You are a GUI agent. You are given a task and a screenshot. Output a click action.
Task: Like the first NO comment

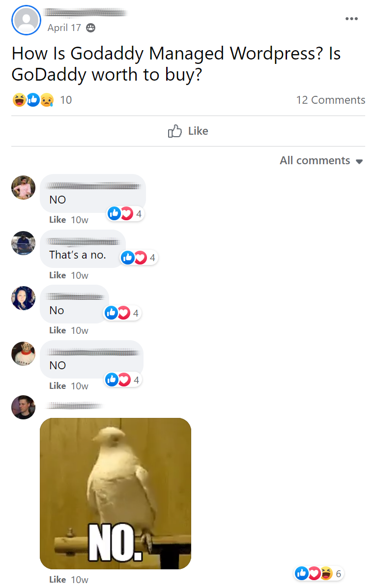pyautogui.click(x=58, y=220)
